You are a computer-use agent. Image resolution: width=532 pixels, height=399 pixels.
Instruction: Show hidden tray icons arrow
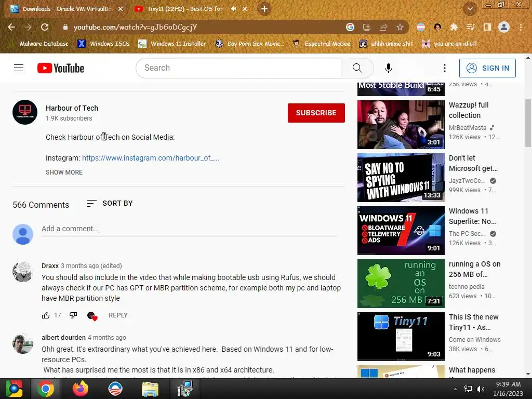click(455, 389)
